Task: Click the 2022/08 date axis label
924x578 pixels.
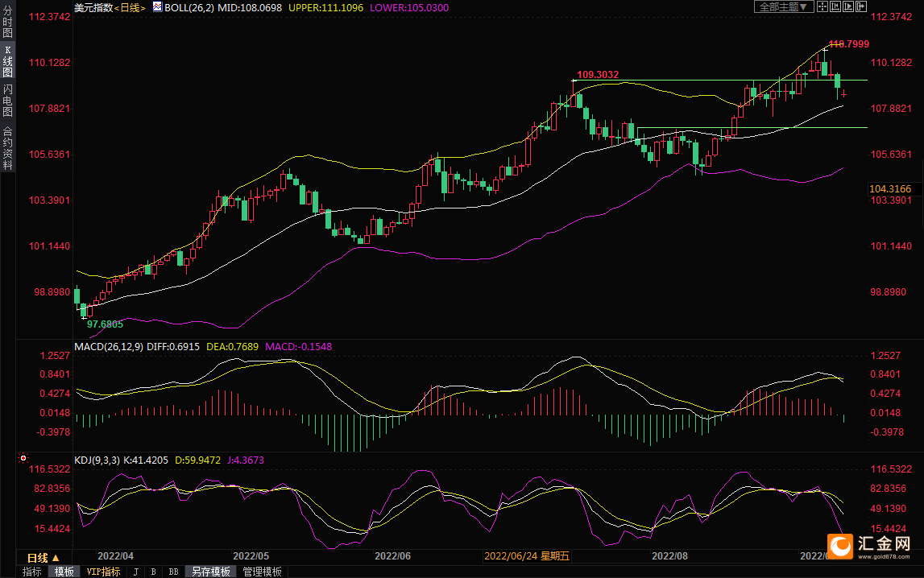Action: point(669,556)
